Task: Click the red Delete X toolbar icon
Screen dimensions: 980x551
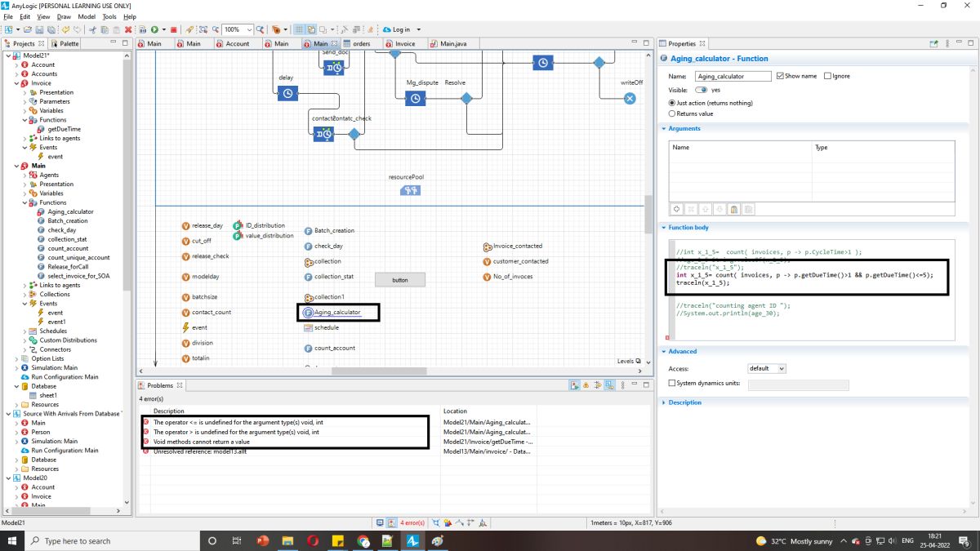Action: (127, 29)
